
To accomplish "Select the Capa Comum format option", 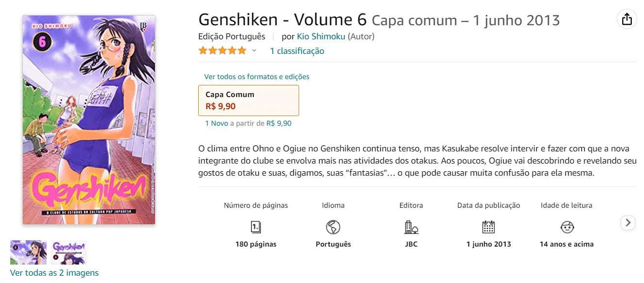I will (249, 100).
